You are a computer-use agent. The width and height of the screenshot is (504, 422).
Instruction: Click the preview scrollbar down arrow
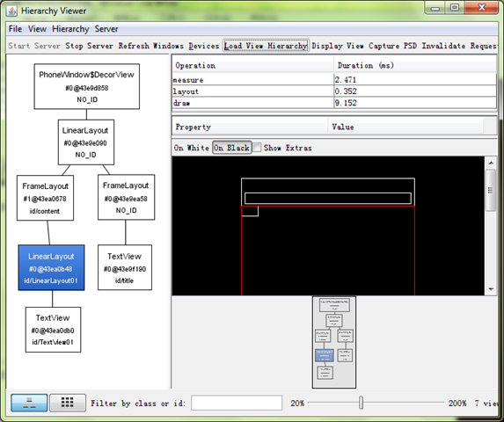(x=491, y=289)
